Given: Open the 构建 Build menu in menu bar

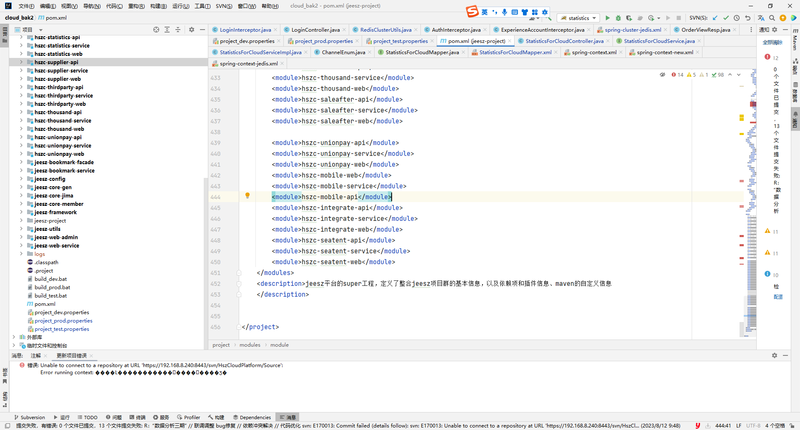Looking at the screenshot, I should point(158,6).
